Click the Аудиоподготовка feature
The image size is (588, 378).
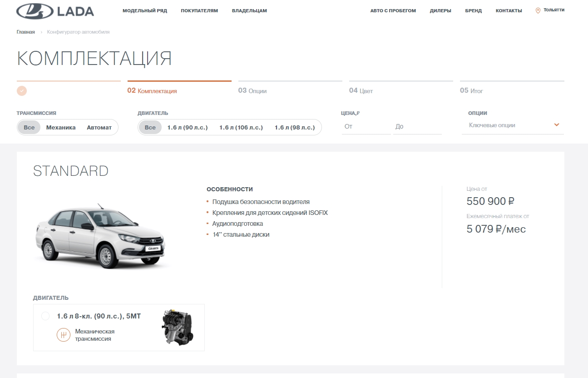click(x=237, y=224)
